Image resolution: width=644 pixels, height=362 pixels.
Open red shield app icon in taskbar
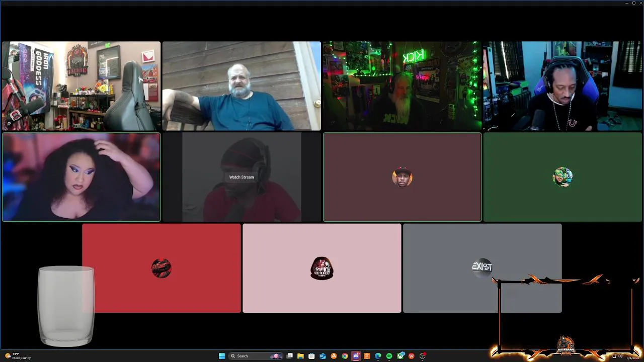click(412, 356)
